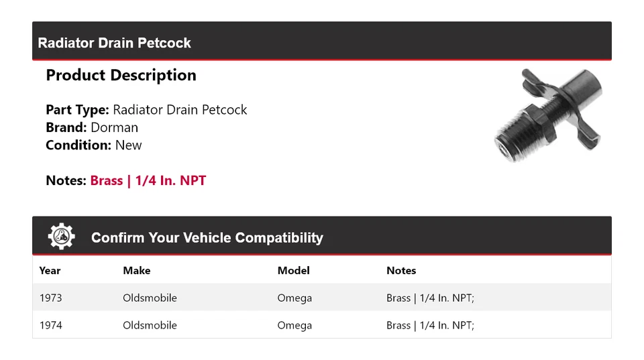Click the Make column header
The width and height of the screenshot is (644, 360).
[x=136, y=271]
